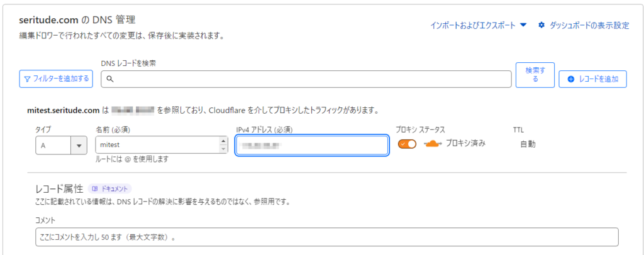Click the book icon in ドキュメント badge
Viewport: 644px width, 255px height.
point(95,188)
